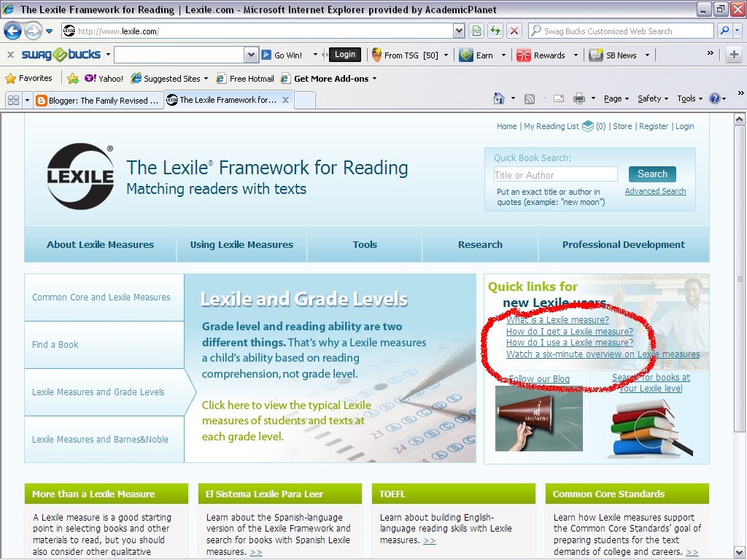Open the RSS feeds icon
The height and width of the screenshot is (560, 747).
click(530, 99)
